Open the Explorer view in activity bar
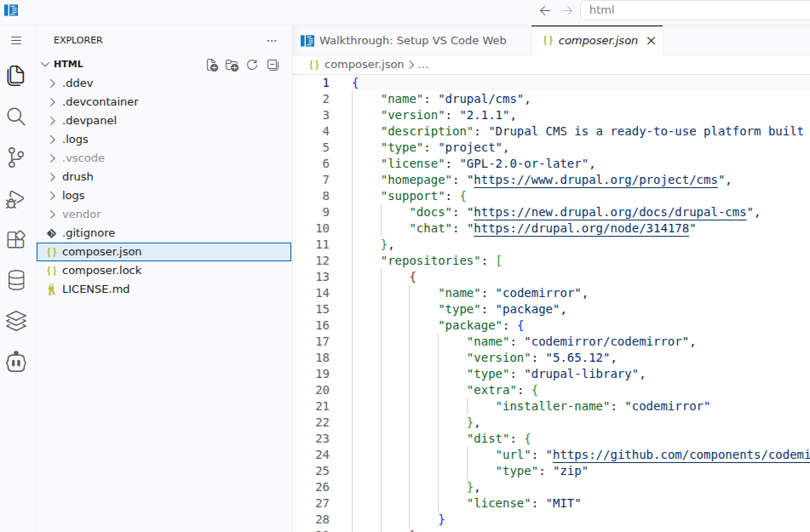Screen dimensions: 810x532 (16, 76)
